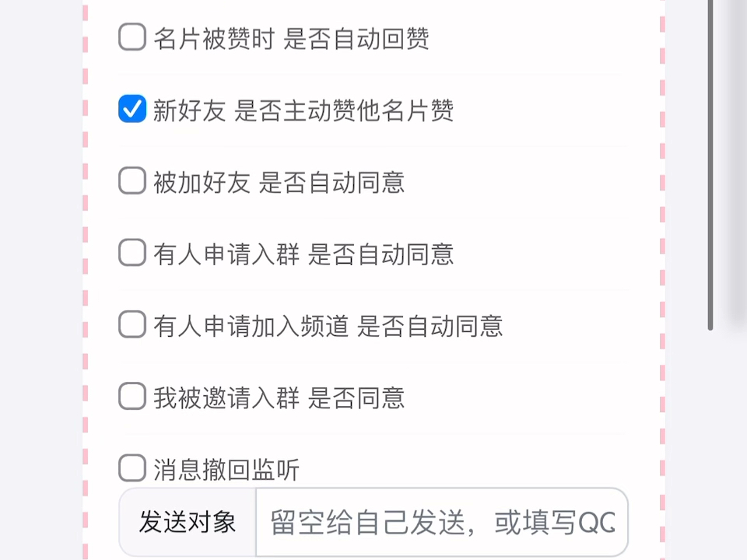The image size is (747, 560).
Task: Click the vertical scrollbar thumb
Action: [710, 156]
